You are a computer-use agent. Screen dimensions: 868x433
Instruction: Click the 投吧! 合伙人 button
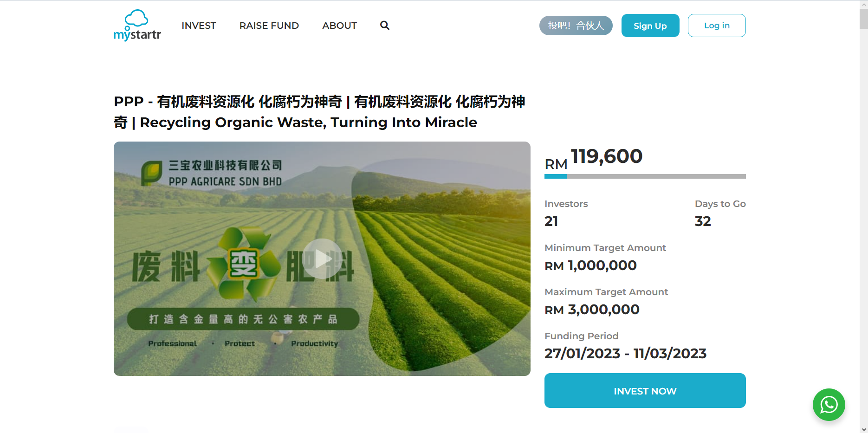tap(576, 26)
